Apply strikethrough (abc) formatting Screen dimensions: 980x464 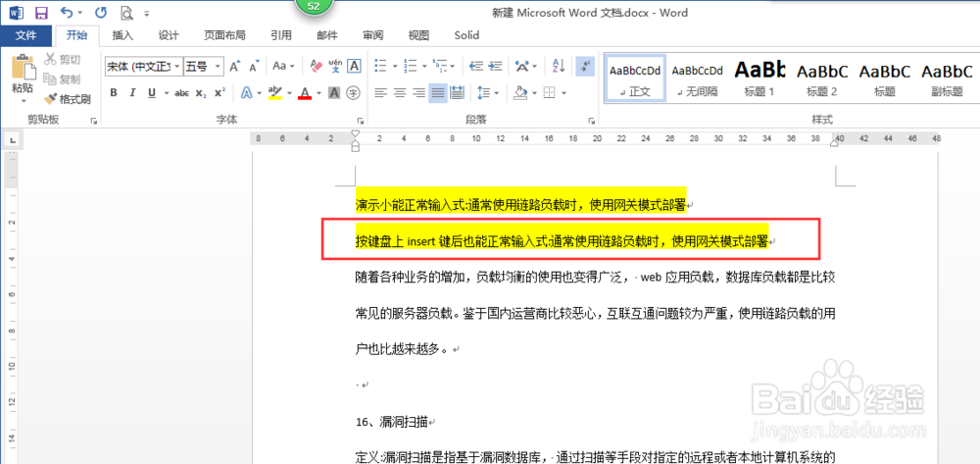pos(182,93)
